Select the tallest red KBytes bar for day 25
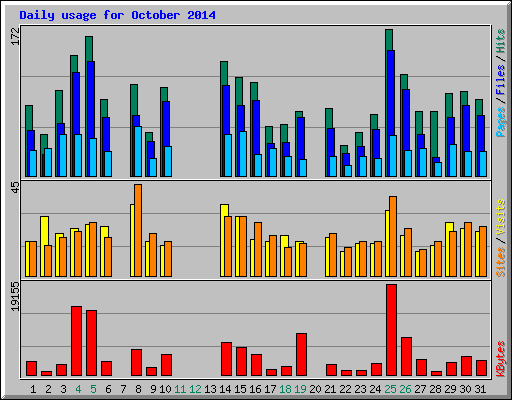The width and height of the screenshot is (512, 400). (x=391, y=330)
